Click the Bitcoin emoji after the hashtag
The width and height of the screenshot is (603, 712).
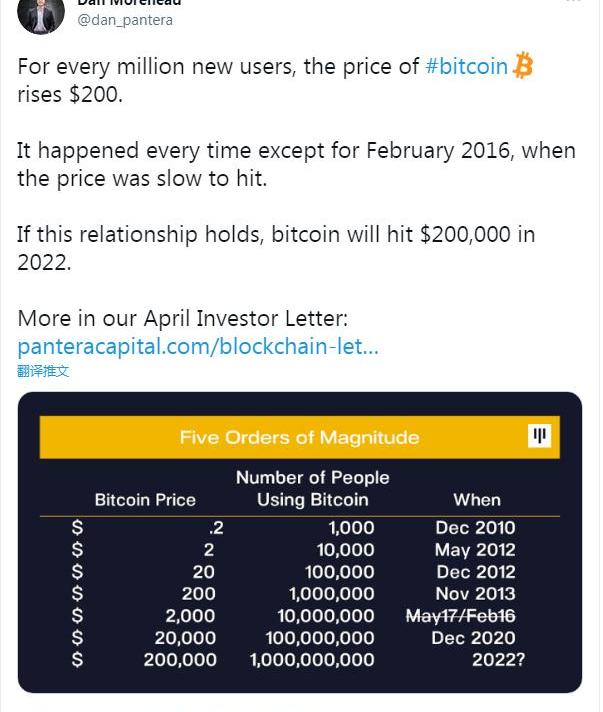(523, 68)
